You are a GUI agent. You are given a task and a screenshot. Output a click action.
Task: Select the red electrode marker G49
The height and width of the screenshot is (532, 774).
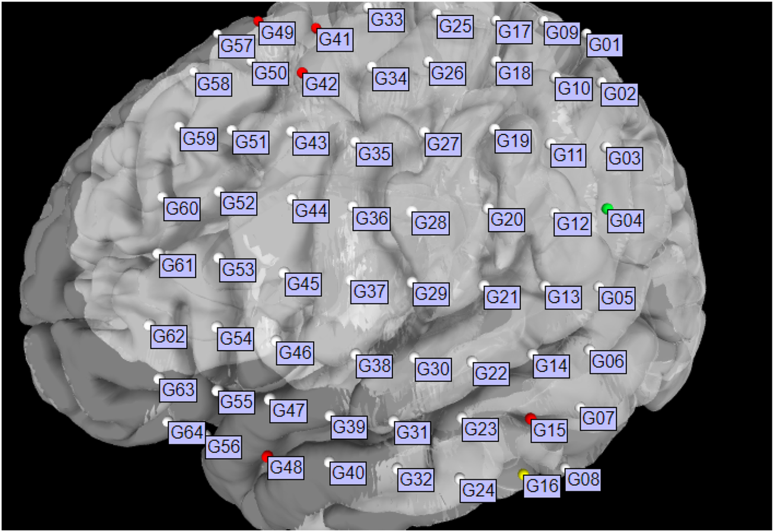257,21
